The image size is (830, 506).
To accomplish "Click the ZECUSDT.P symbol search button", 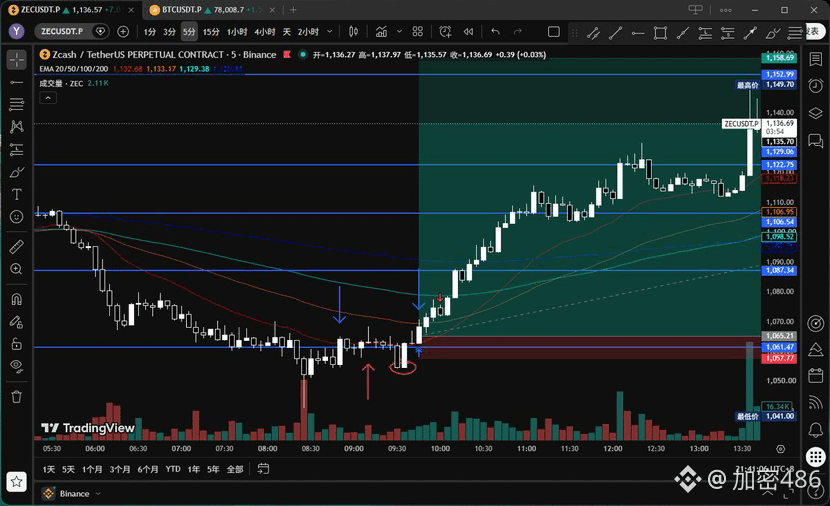I will [x=62, y=32].
